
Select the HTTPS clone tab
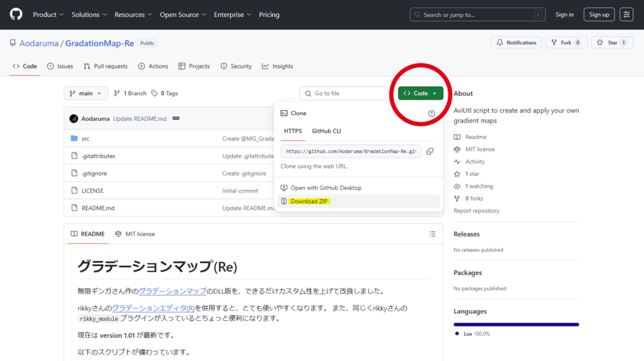(x=293, y=131)
